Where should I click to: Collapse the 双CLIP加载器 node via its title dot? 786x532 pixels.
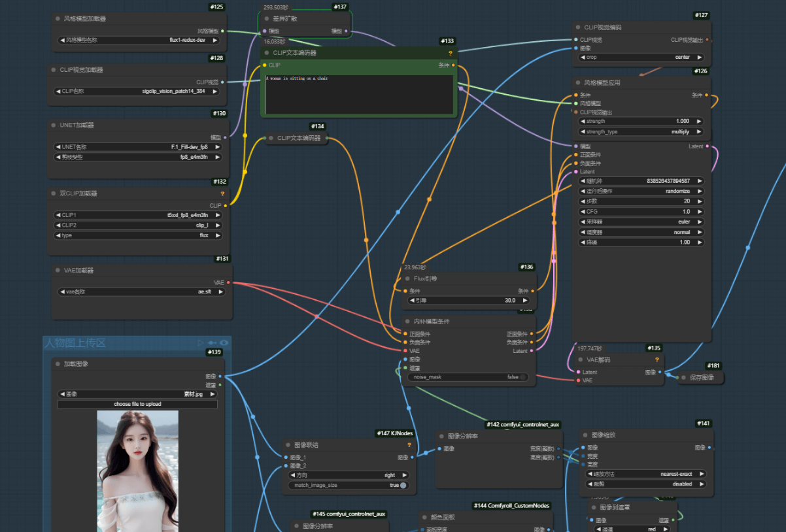tap(54, 193)
